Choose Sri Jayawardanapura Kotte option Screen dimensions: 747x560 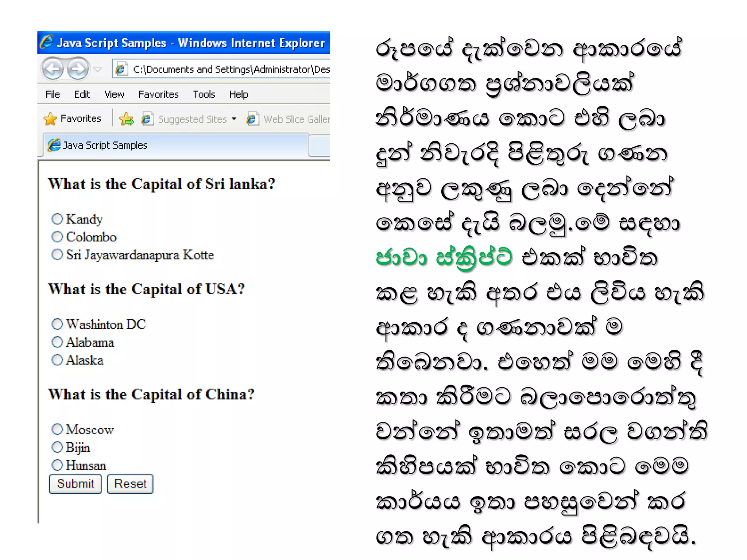tap(57, 254)
